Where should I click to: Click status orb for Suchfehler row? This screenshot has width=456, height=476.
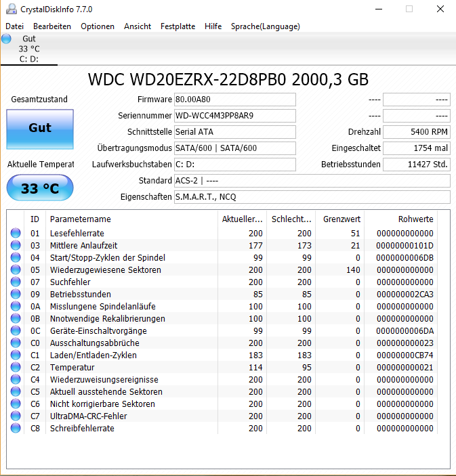pos(16,282)
